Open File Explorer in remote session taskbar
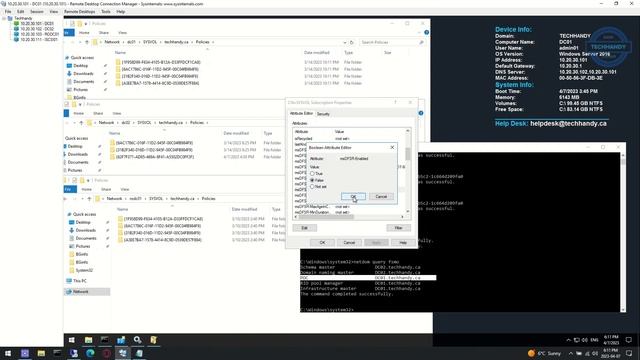This screenshot has height=360, width=640. [x=88, y=340]
